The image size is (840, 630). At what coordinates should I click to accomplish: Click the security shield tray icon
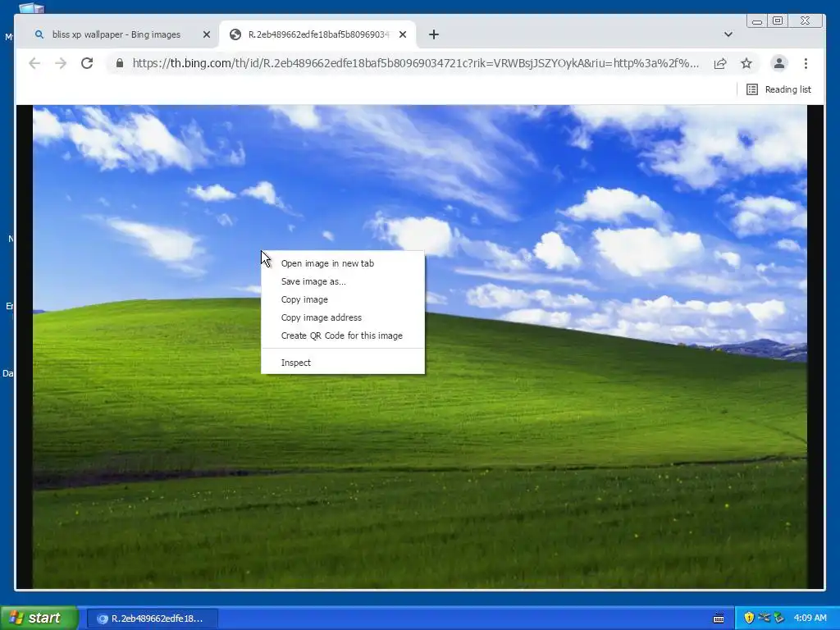[749, 618]
